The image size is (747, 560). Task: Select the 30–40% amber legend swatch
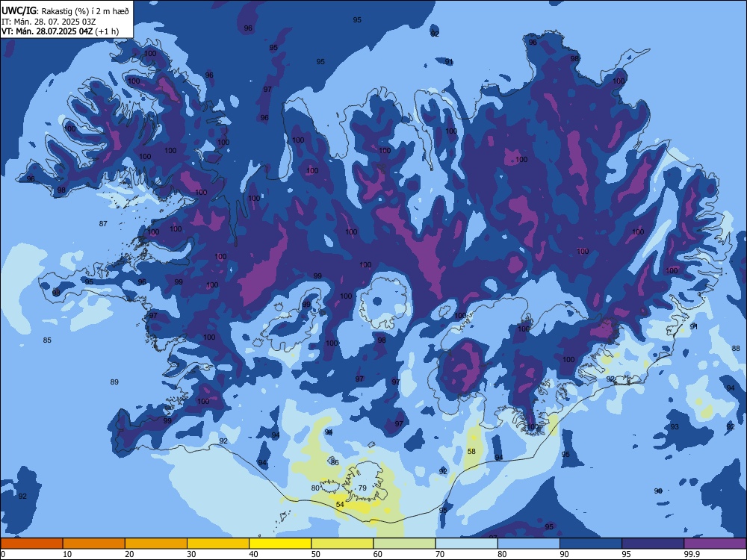pyautogui.click(x=218, y=544)
